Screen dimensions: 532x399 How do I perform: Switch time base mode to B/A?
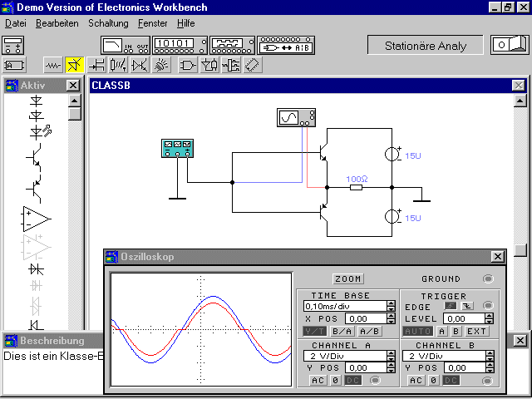pyautogui.click(x=341, y=331)
